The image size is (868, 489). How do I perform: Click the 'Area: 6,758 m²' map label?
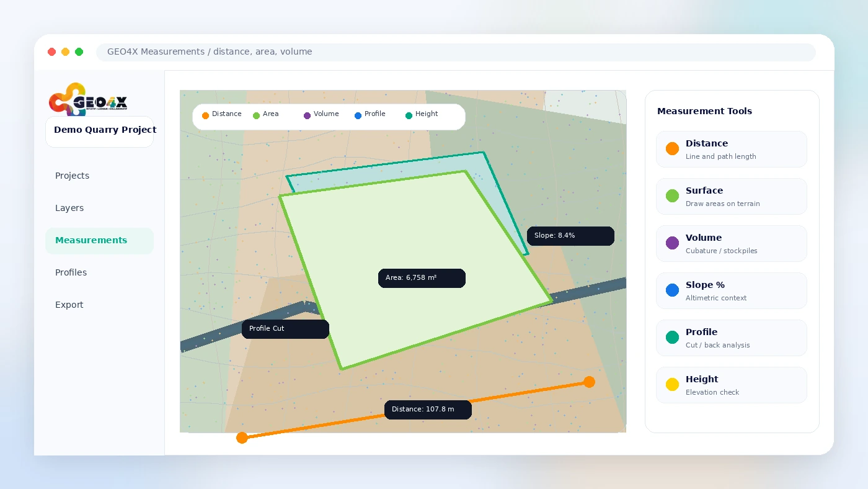click(x=422, y=278)
